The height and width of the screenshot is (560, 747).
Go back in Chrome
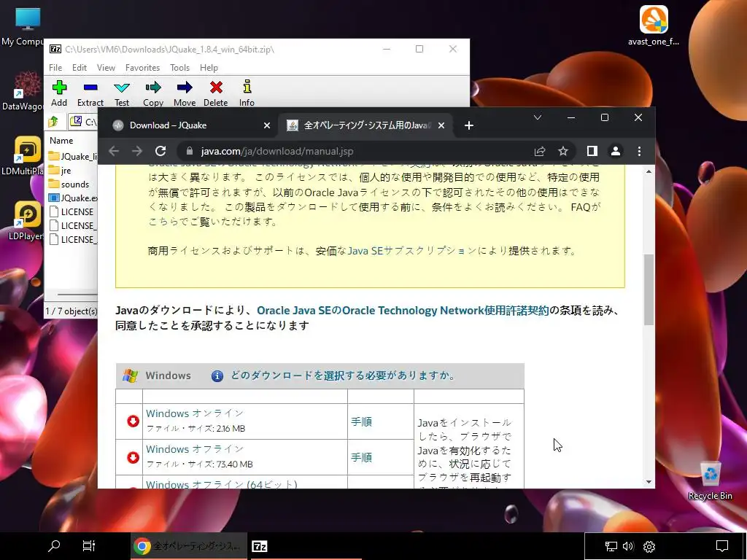point(113,151)
